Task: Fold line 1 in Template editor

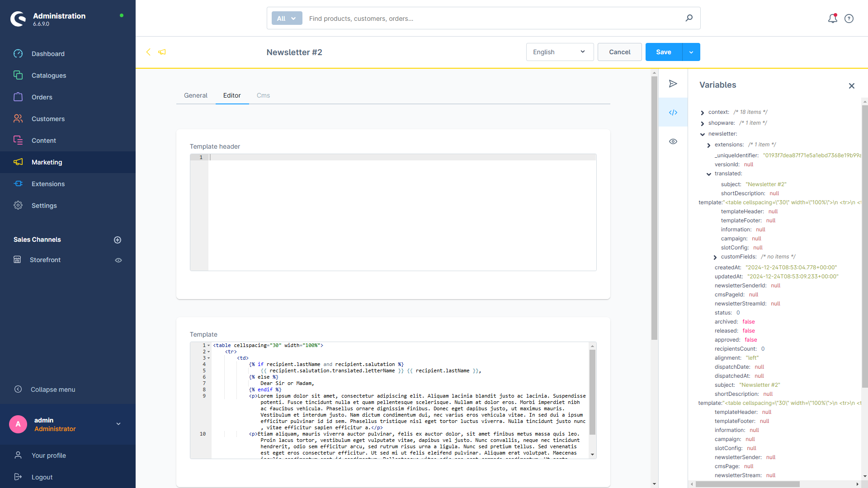Action: click(x=208, y=346)
